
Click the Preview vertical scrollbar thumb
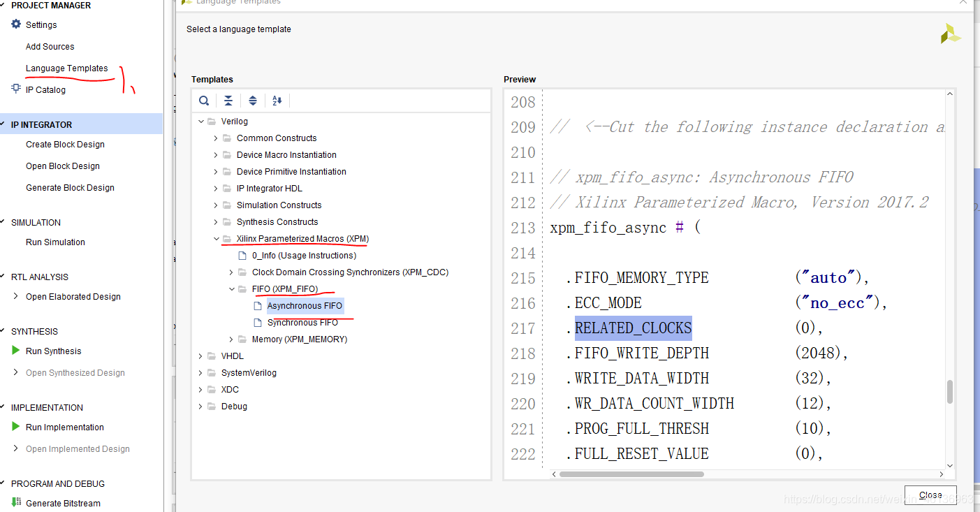point(950,392)
